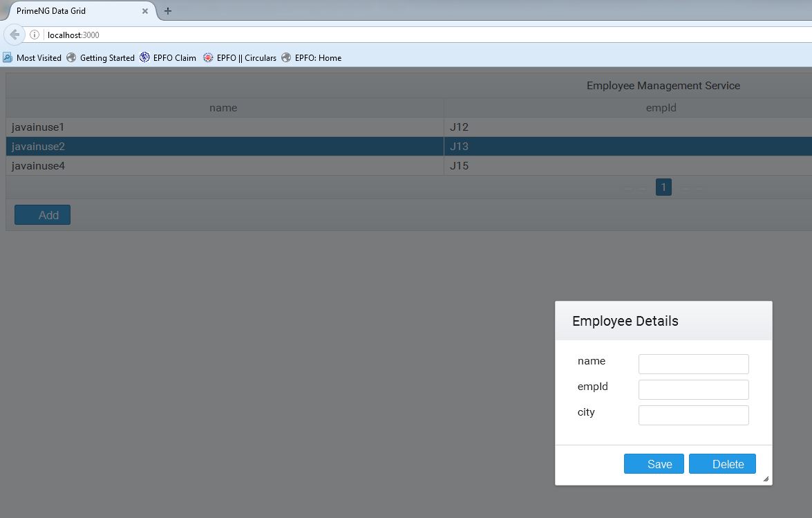Sort by the name column header
Screen dimensions: 812x518
pos(225,108)
